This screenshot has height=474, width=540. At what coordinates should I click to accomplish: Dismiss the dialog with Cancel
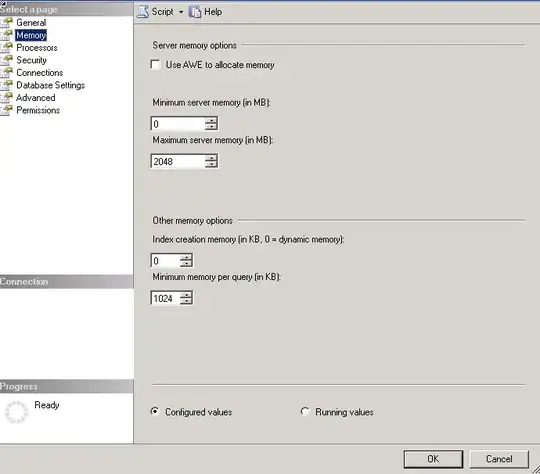(499, 459)
